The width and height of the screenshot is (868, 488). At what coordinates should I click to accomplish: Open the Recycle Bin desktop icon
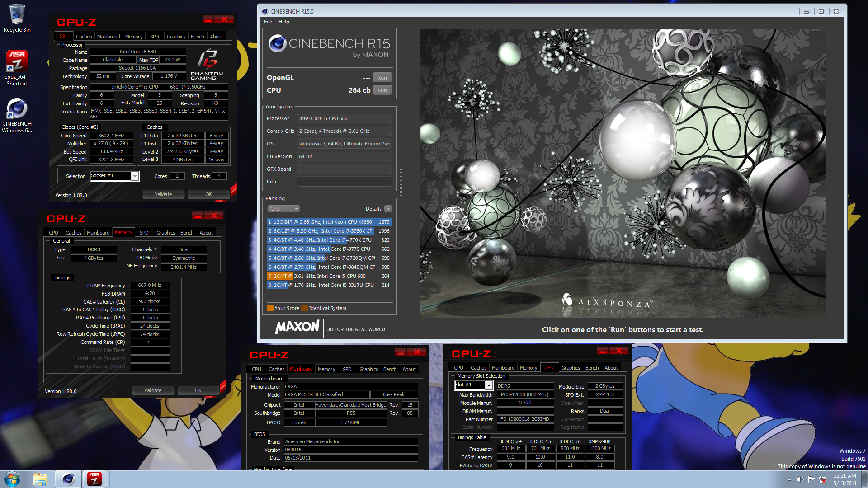click(17, 19)
